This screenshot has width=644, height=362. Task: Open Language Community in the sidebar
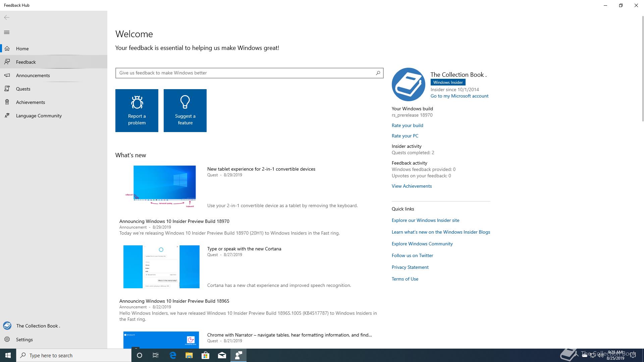[54, 116]
